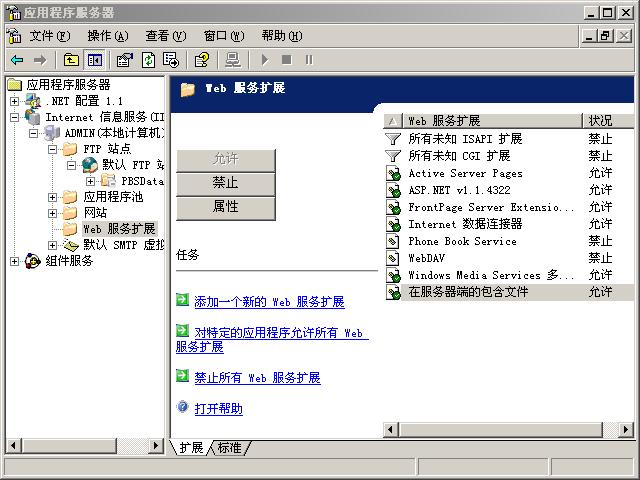The width and height of the screenshot is (640, 480).
Task: Click the 禁止所有 Web 服务扩展 link
Action: click(x=257, y=378)
